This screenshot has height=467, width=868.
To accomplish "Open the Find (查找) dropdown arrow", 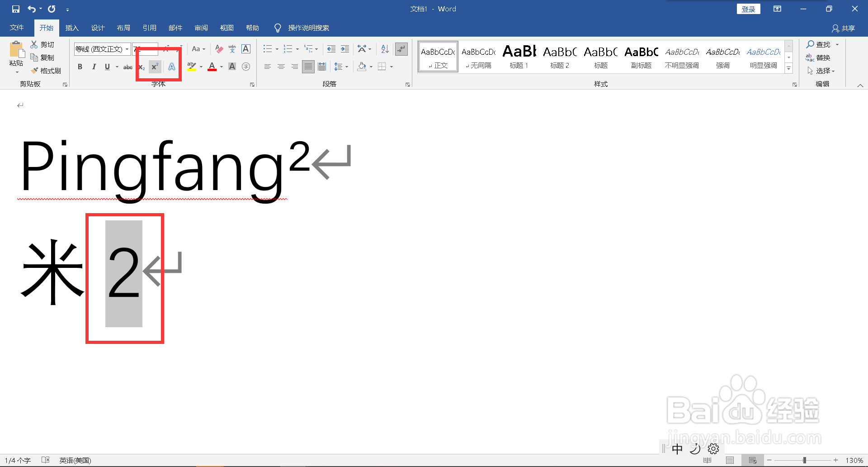I will [837, 44].
